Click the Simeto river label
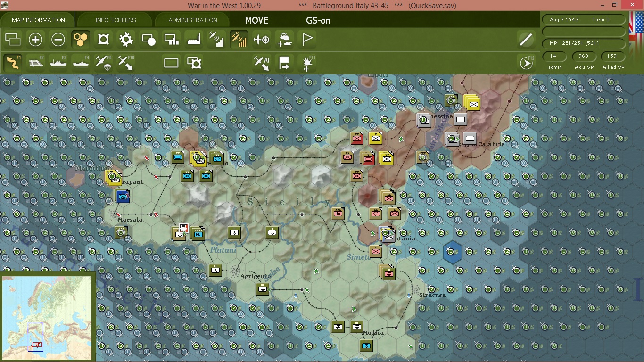 click(358, 257)
